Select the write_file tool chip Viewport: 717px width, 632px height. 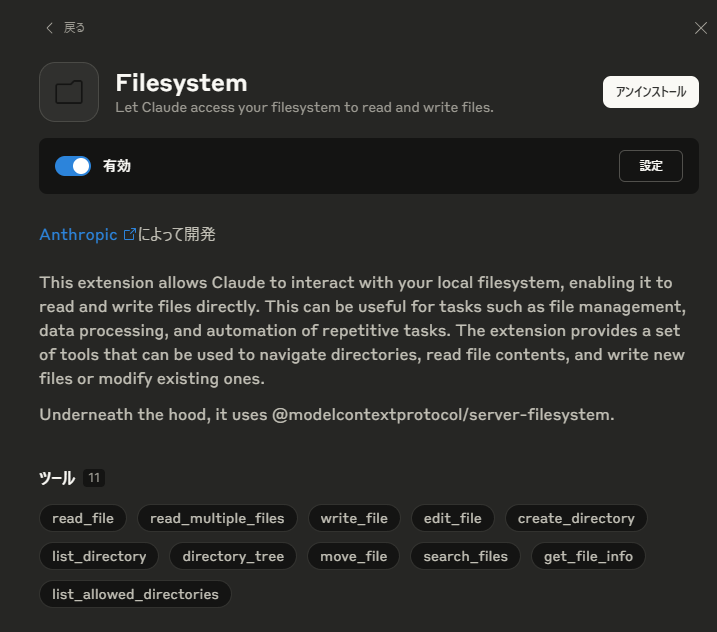pos(354,518)
